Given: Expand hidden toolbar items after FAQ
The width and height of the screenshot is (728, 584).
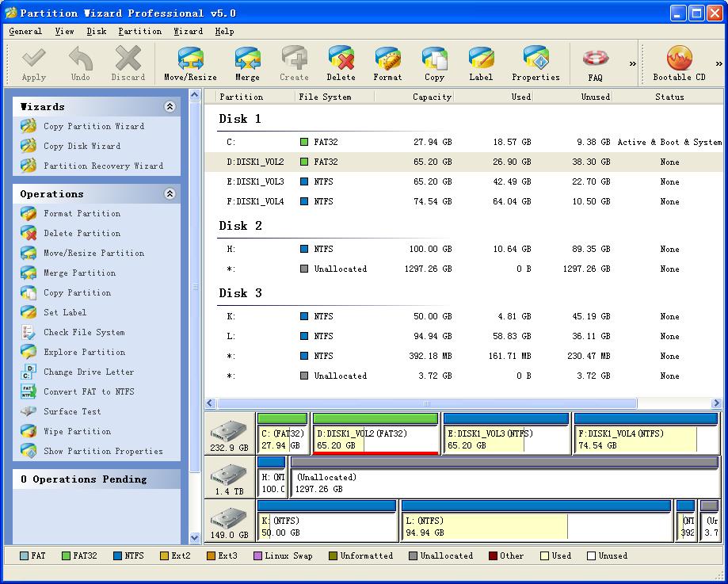Looking at the screenshot, I should [632, 63].
